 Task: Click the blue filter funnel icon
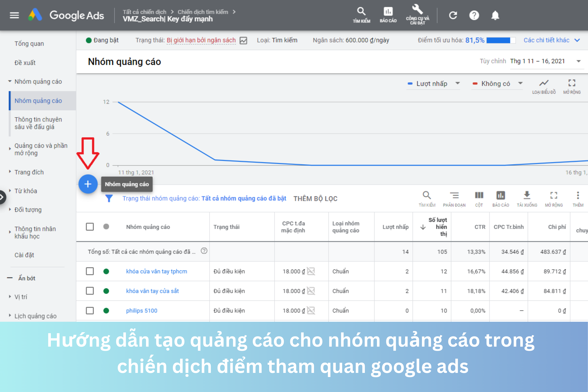click(109, 198)
